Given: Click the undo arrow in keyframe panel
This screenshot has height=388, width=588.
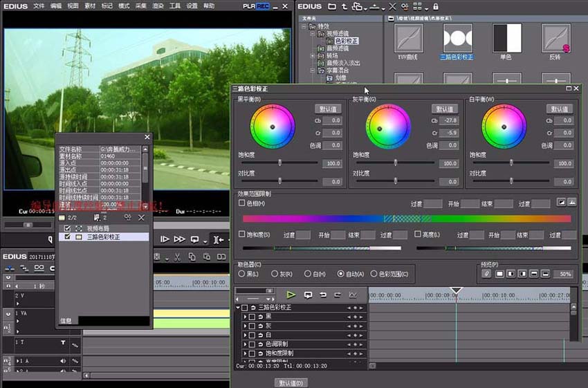Looking at the screenshot, I should (323, 295).
